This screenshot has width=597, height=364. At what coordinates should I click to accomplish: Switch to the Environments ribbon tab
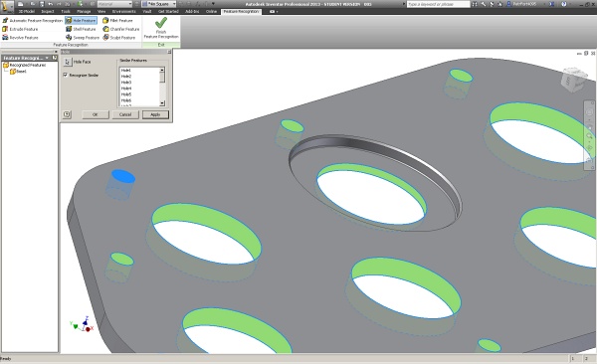tap(123, 11)
